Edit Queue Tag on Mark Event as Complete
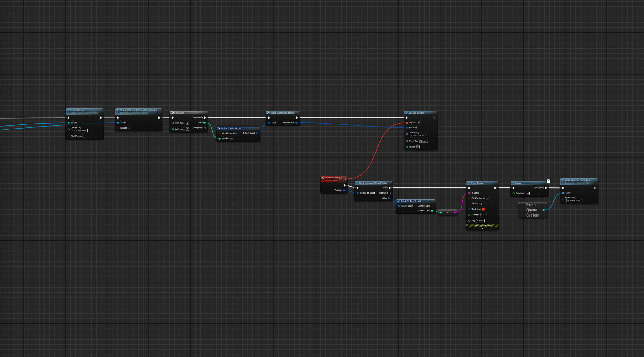This screenshot has width=644, height=357. pos(574,201)
